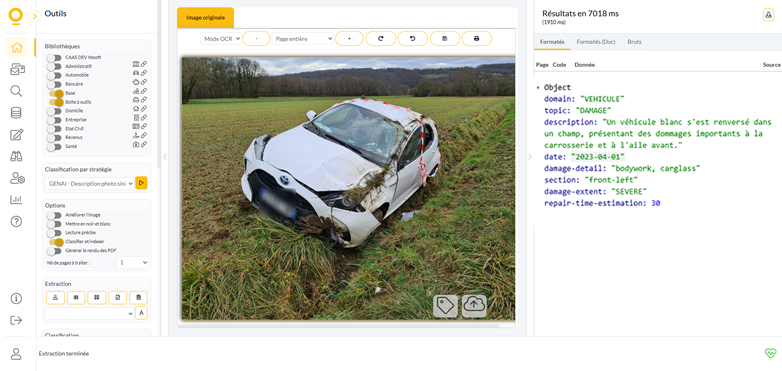Image resolution: width=782 pixels, height=371 pixels.
Task: Collapse the Object tree node
Action: [x=538, y=88]
